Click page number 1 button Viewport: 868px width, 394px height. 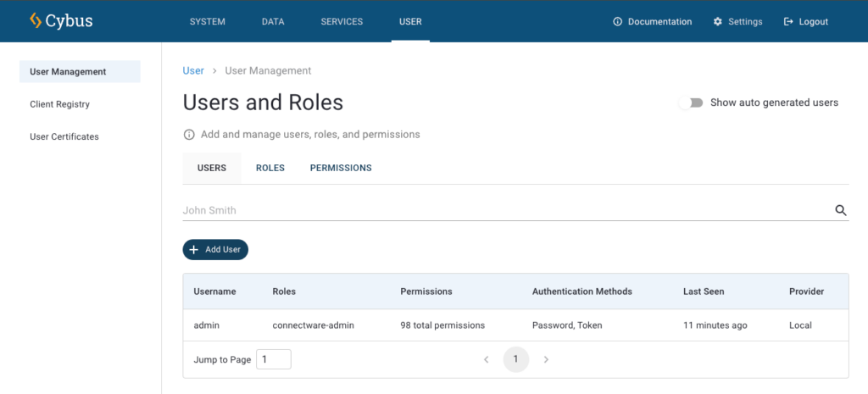(x=516, y=360)
